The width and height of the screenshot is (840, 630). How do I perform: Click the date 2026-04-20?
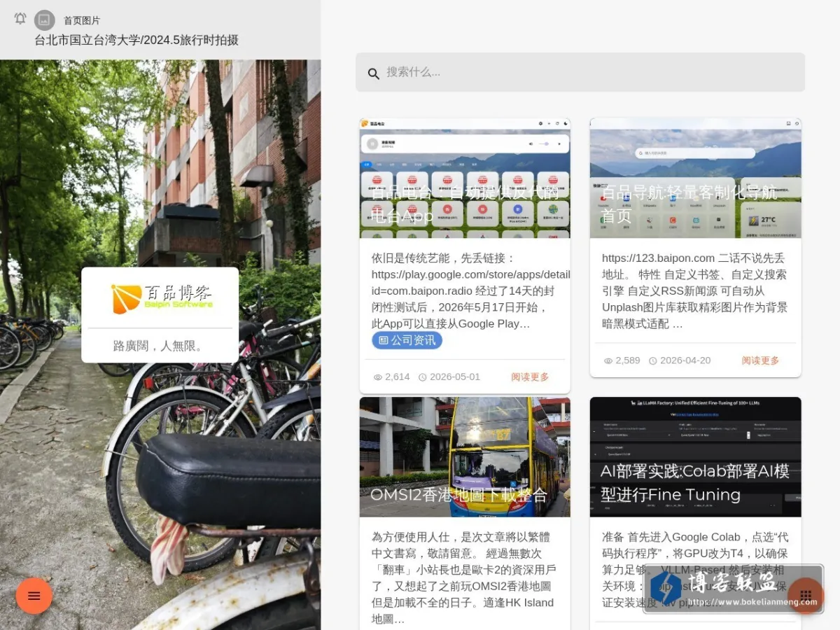[685, 360]
